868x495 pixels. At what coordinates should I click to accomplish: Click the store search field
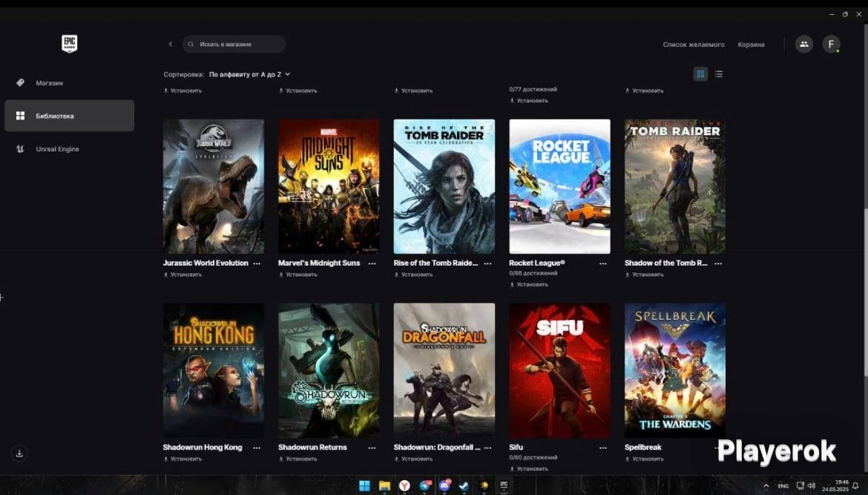[234, 44]
